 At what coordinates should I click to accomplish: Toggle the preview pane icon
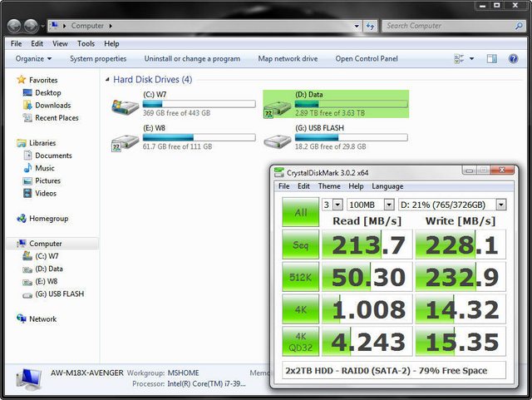coord(491,59)
